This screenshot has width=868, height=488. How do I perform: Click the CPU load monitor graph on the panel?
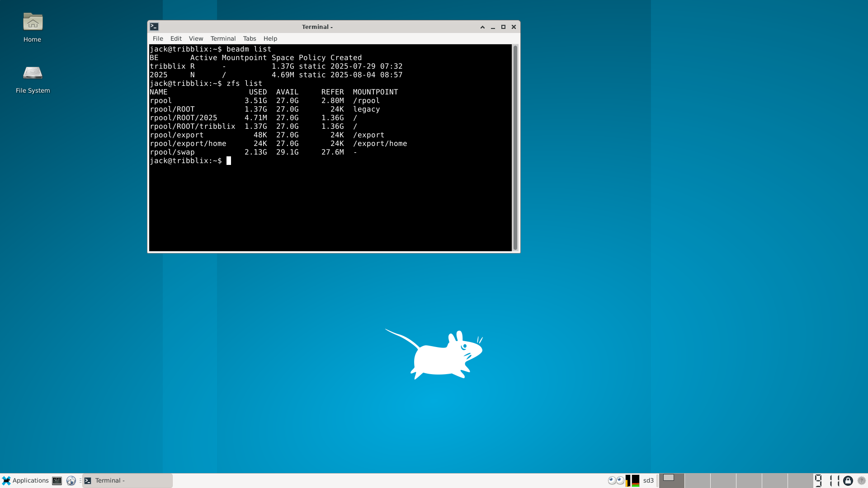[x=628, y=481]
